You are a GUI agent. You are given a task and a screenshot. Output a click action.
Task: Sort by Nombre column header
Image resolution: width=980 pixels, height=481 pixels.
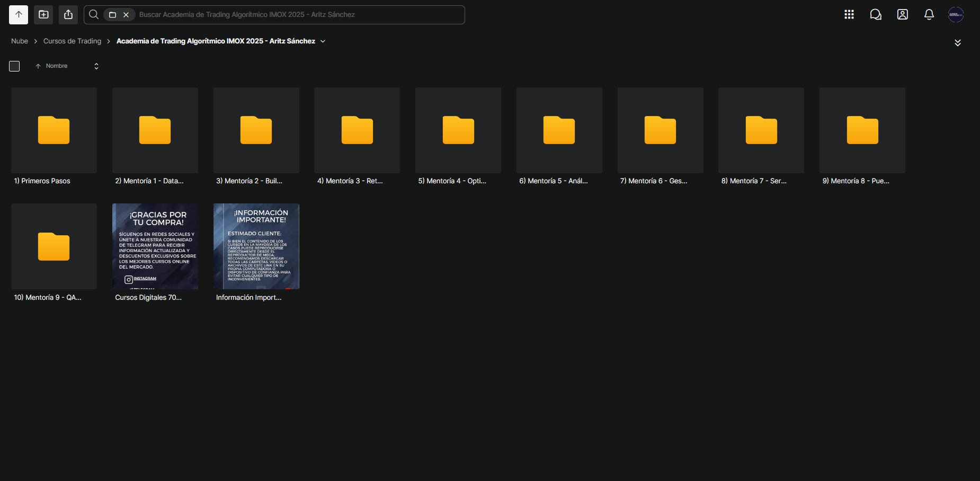(57, 66)
